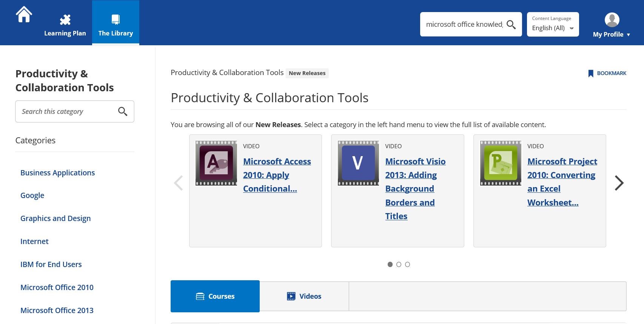Open the Internet category
Image resolution: width=644 pixels, height=324 pixels.
(x=34, y=241)
